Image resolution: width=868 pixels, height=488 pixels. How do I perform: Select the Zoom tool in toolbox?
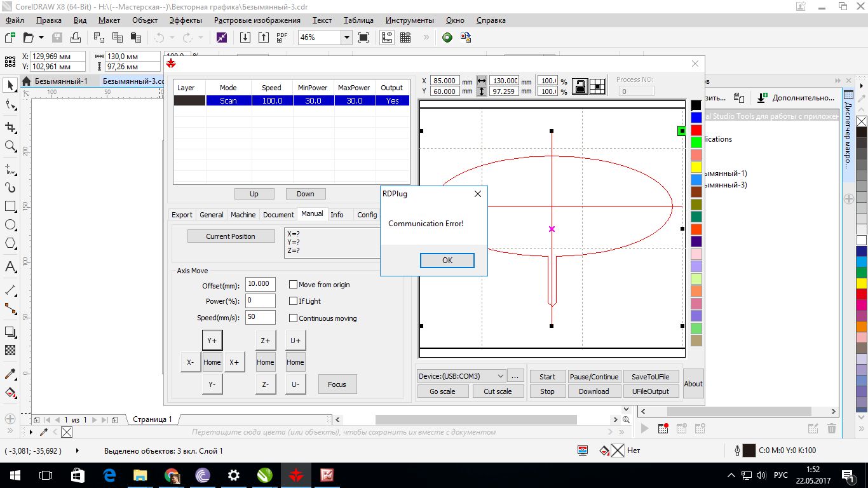10,146
